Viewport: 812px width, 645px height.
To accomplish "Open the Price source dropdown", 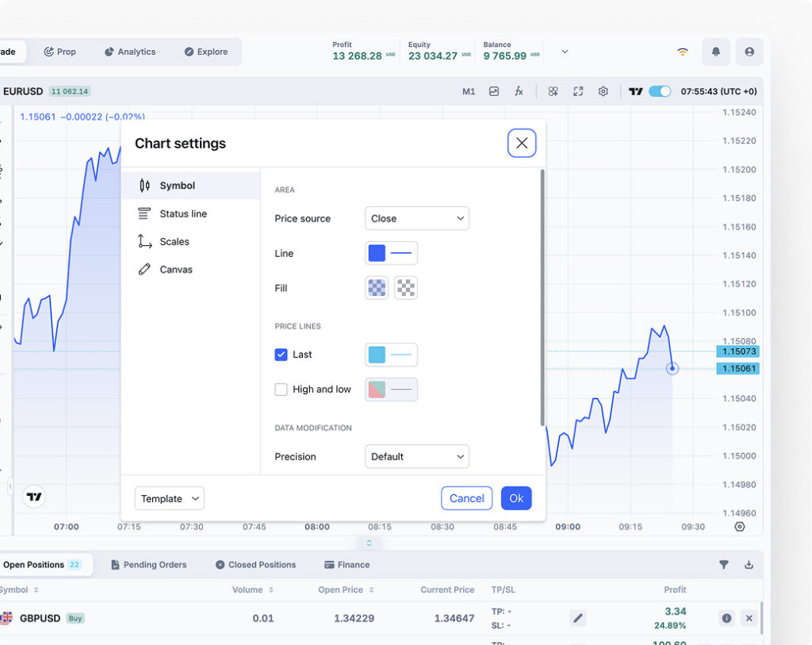I will (417, 219).
